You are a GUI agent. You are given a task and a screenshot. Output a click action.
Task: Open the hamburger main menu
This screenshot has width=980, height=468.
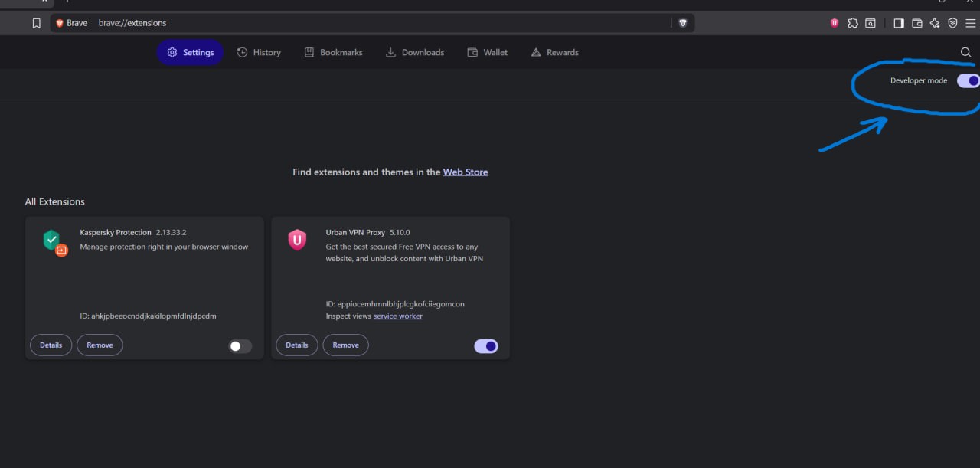pyautogui.click(x=970, y=23)
